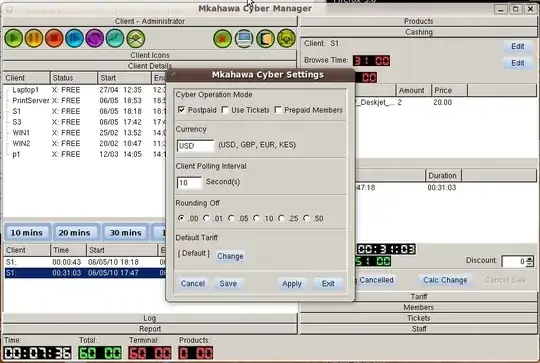540x363 pixels.
Task: Click the purple swap/refresh session icon
Action: coord(95,38)
